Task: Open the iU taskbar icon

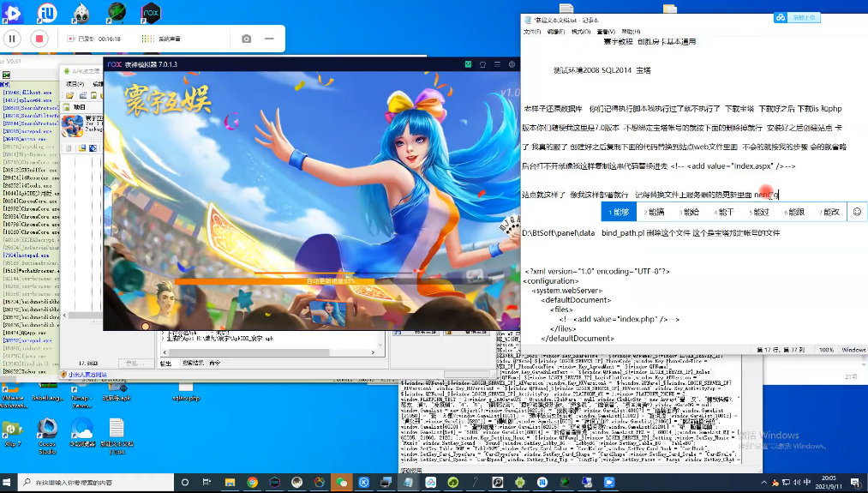Action: (542, 483)
